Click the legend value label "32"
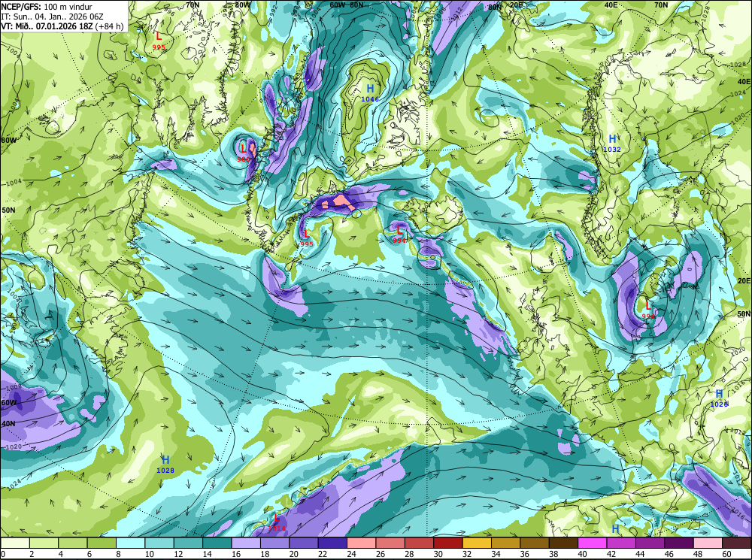 467,554
